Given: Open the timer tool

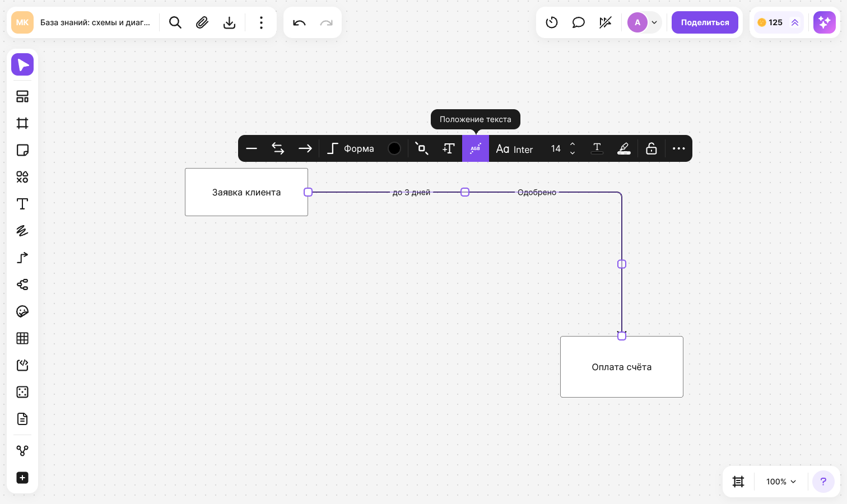Looking at the screenshot, I should click(x=552, y=22).
